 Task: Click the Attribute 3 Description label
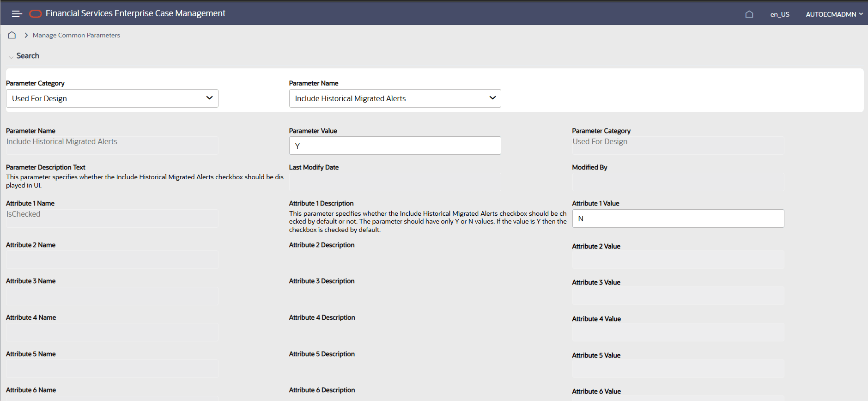click(x=322, y=281)
